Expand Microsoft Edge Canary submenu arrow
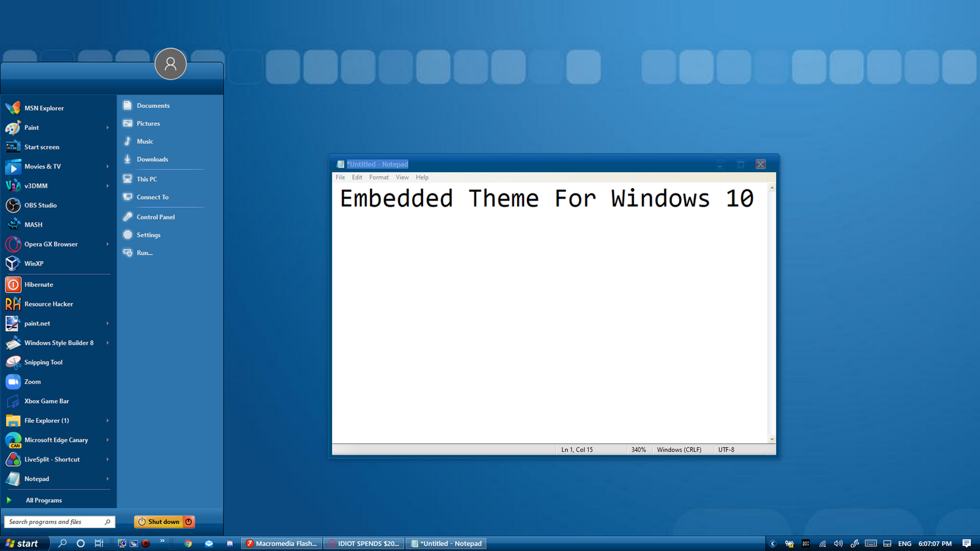The height and width of the screenshot is (551, 980). [107, 440]
